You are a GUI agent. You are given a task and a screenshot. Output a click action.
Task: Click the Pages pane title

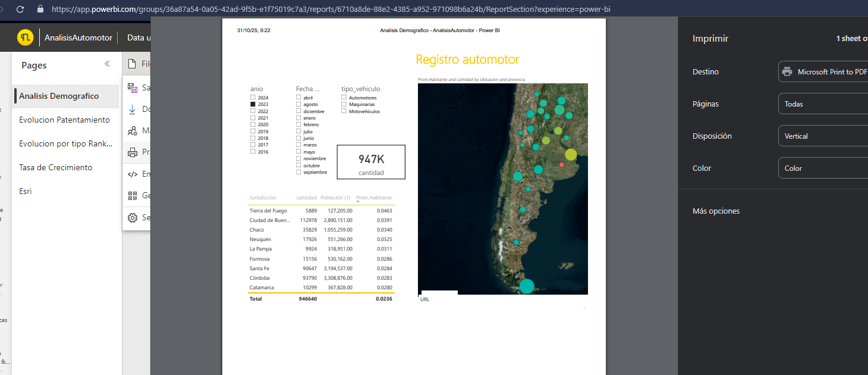[x=34, y=65]
